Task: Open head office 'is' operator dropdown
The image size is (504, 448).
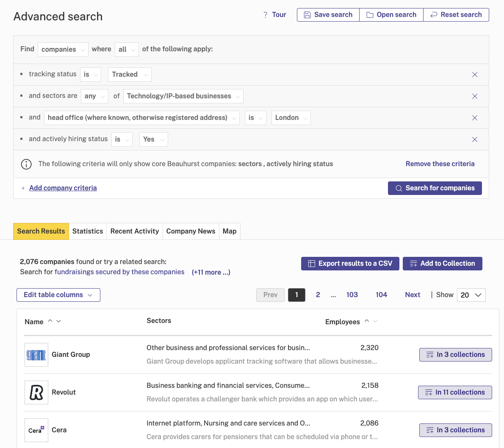Action: pos(255,118)
